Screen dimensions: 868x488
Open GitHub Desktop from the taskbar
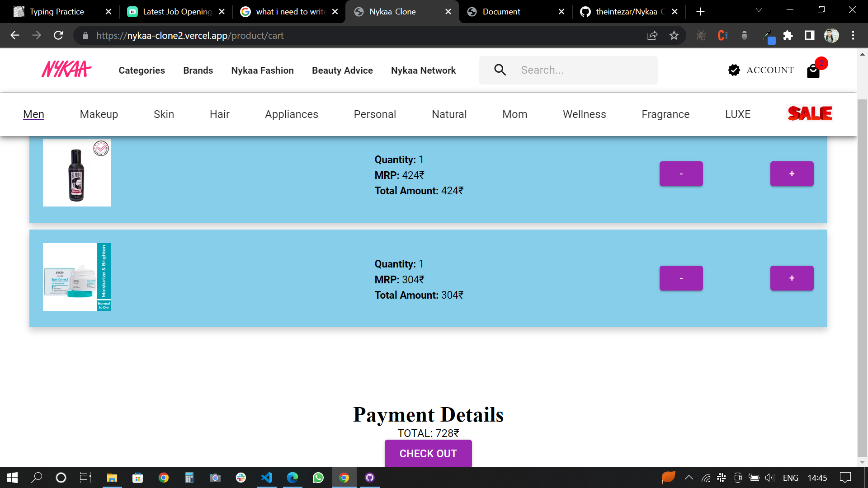pyautogui.click(x=369, y=478)
